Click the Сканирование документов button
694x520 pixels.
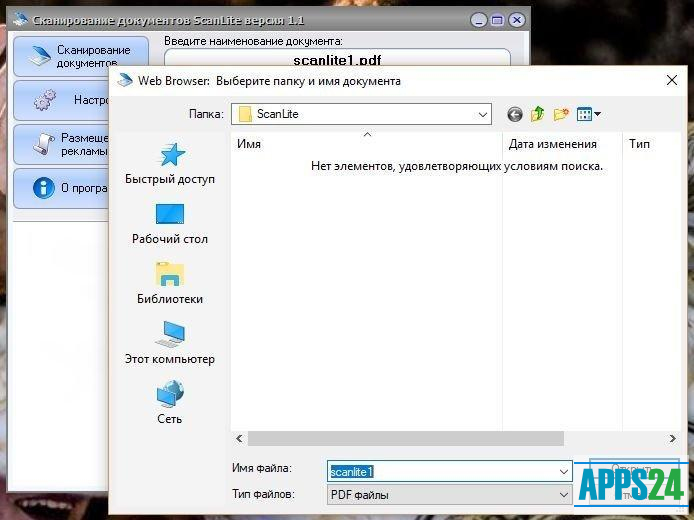tap(80, 56)
